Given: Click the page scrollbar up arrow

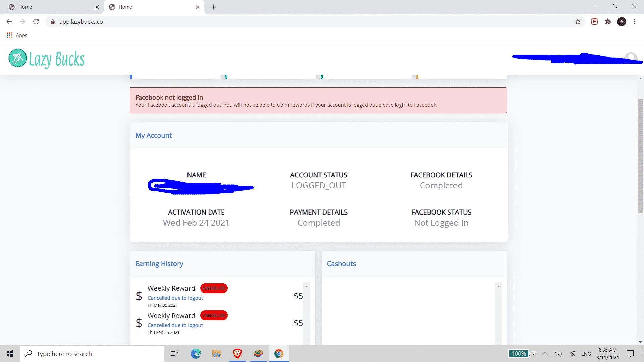Looking at the screenshot, I should 640,79.
